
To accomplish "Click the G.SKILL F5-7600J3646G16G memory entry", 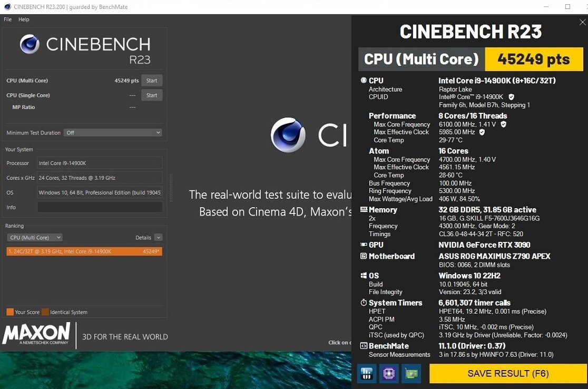I will click(489, 218).
